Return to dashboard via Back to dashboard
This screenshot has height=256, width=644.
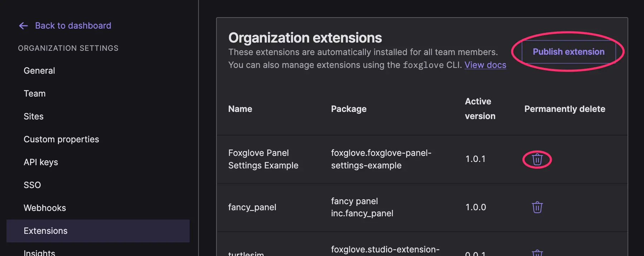(x=73, y=25)
